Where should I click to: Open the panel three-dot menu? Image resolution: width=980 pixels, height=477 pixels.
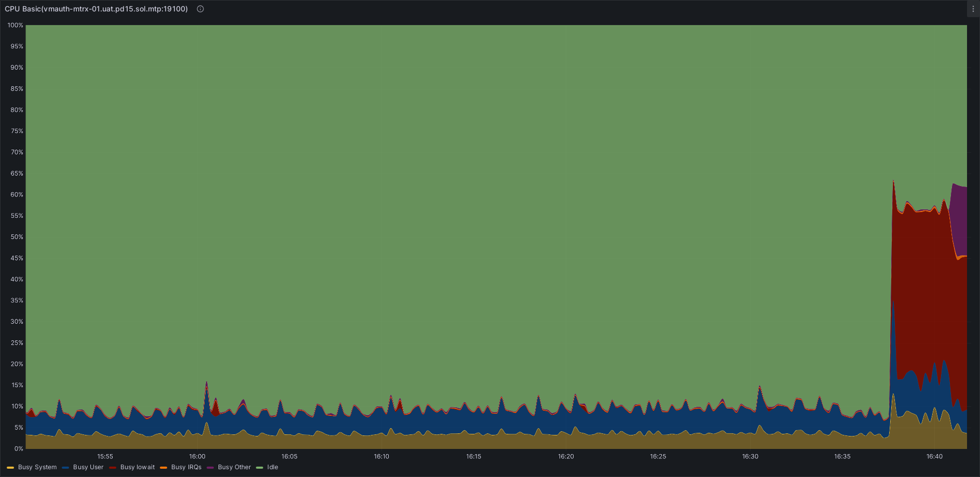[x=973, y=9]
